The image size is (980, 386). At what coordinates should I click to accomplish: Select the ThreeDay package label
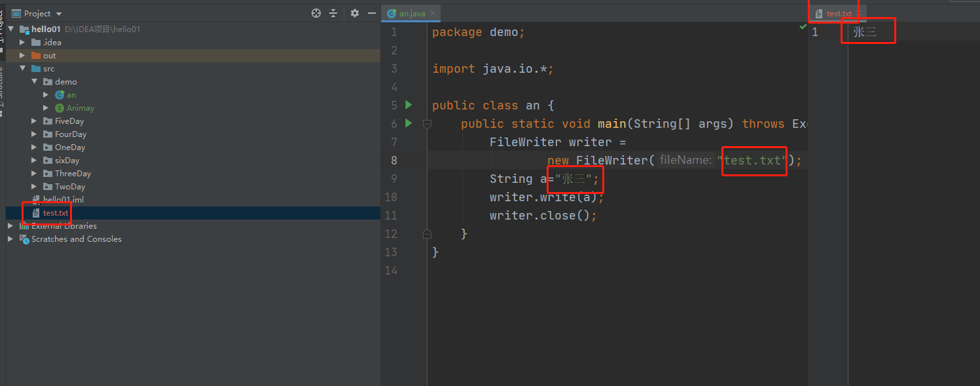73,174
